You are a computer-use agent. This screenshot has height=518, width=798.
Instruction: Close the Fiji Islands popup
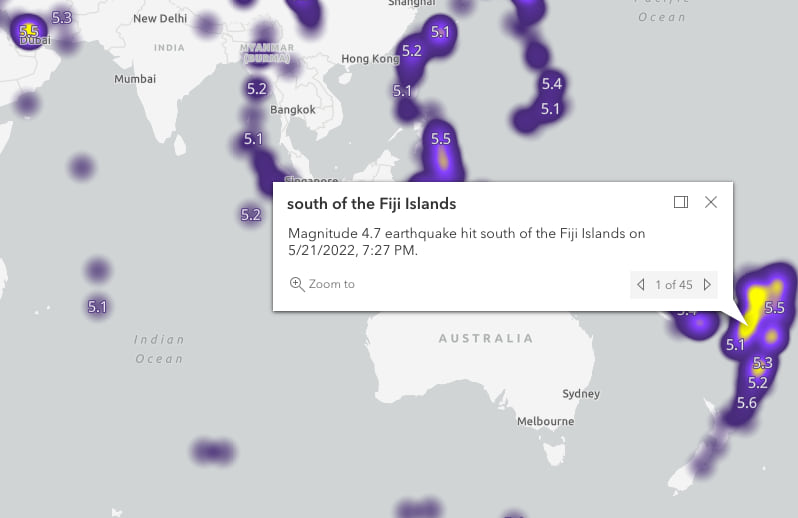click(x=711, y=202)
